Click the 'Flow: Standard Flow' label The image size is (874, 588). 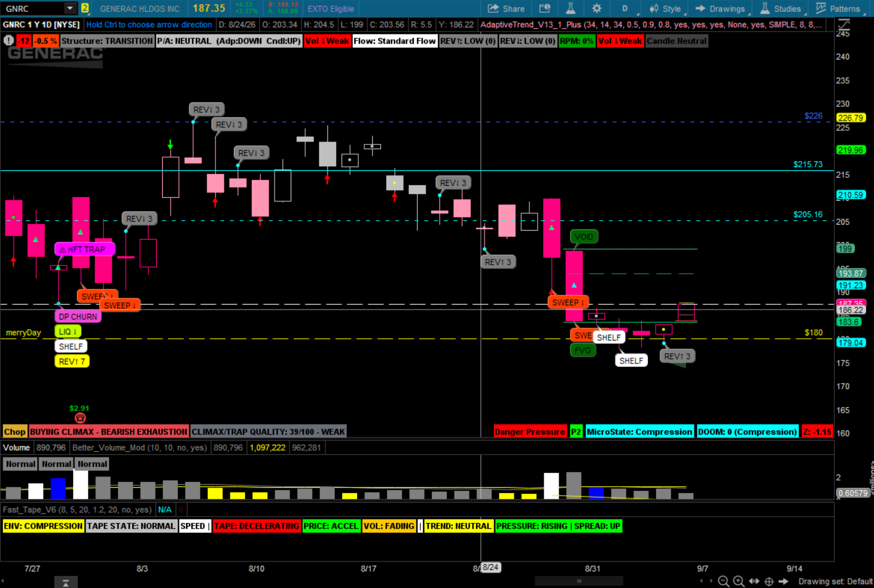click(395, 41)
